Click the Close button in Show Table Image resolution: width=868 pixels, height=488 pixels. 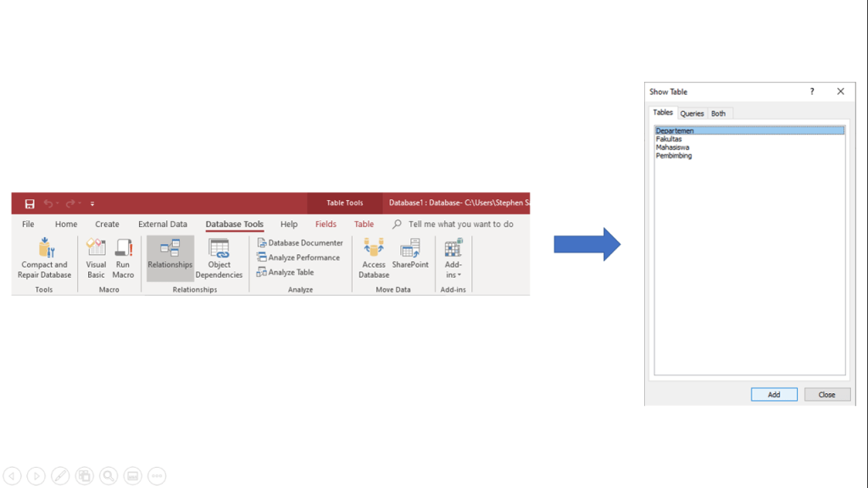point(826,395)
